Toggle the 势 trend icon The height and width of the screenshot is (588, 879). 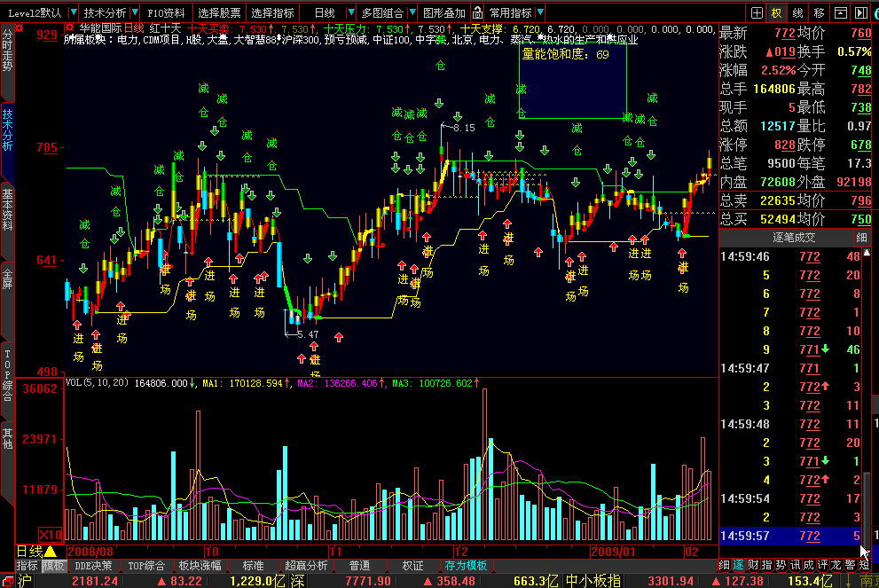[x=781, y=565]
